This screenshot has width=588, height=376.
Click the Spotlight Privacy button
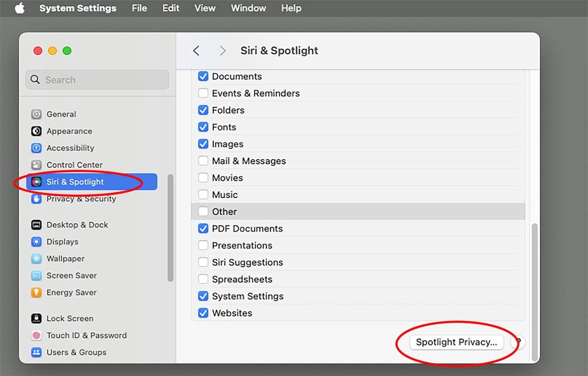tap(456, 342)
